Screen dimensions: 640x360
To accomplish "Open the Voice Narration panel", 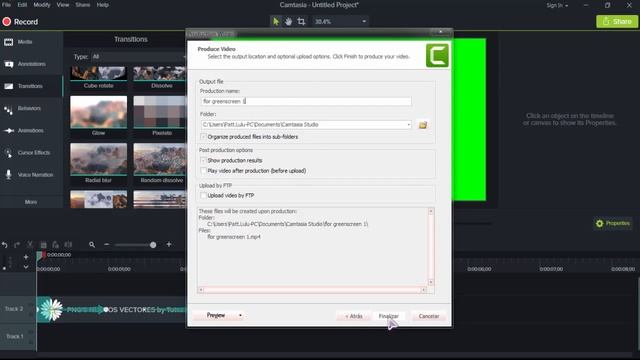I will click(x=31, y=175).
